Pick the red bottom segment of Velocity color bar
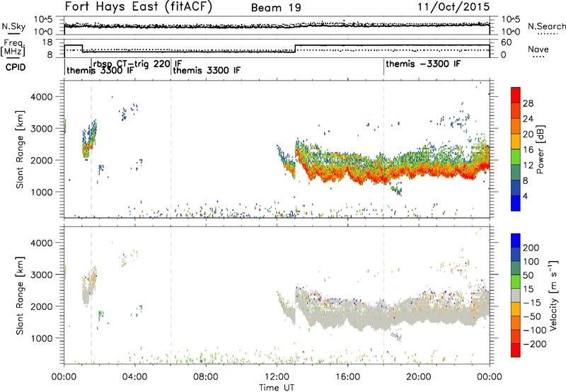This screenshot has width=566, height=392. (x=516, y=350)
